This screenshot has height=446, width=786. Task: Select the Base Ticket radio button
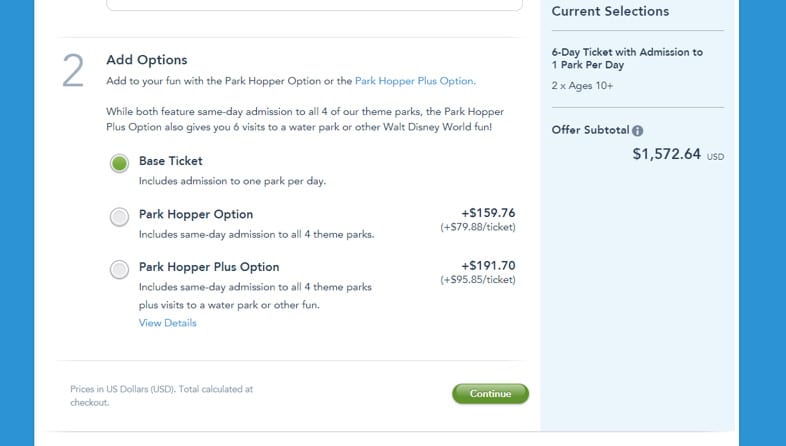tap(119, 163)
